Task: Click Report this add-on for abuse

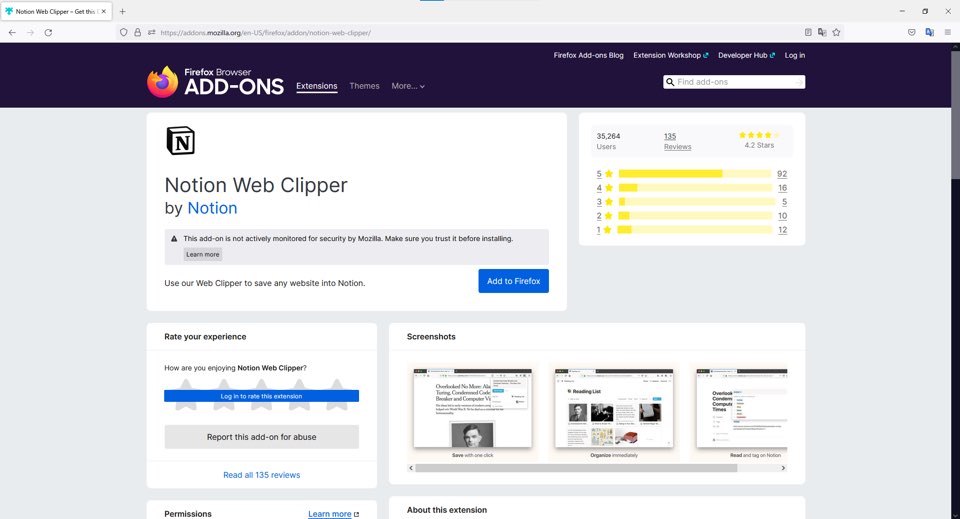Action: click(x=261, y=437)
